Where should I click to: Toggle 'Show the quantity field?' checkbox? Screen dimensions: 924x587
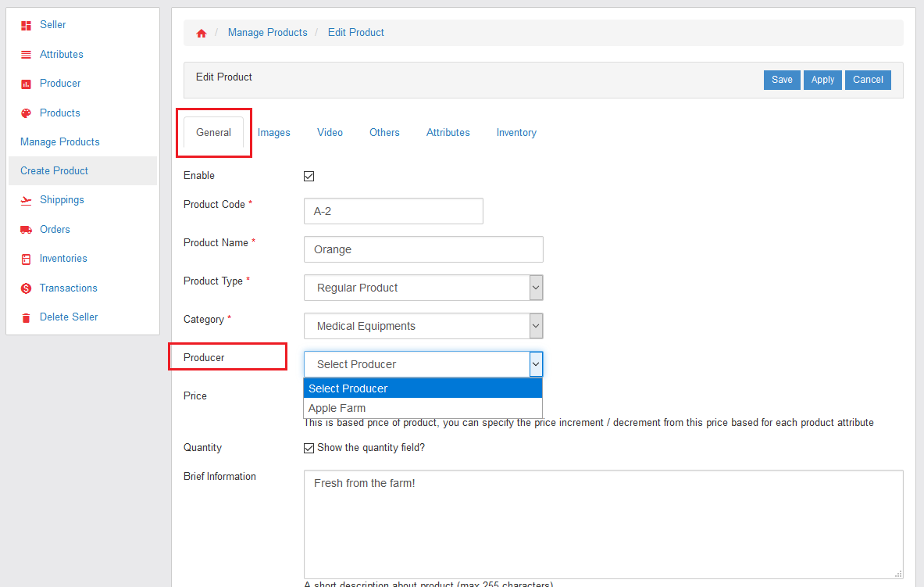click(309, 448)
